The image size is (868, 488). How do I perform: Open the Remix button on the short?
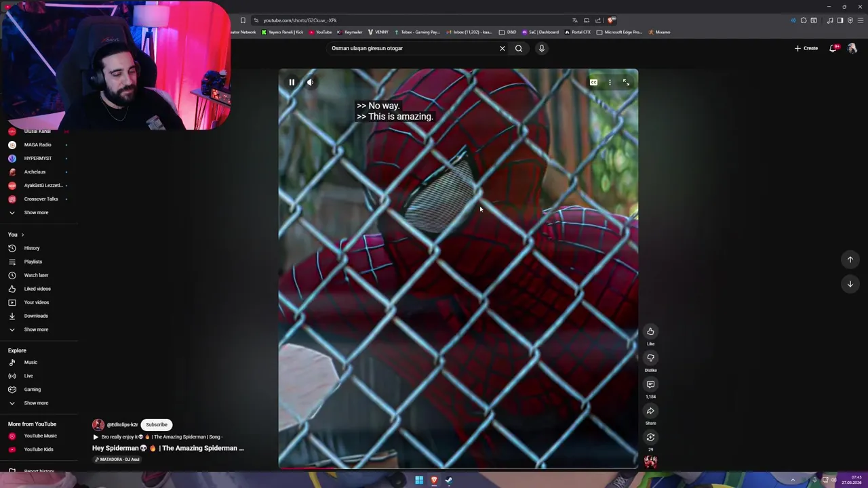[650, 437]
